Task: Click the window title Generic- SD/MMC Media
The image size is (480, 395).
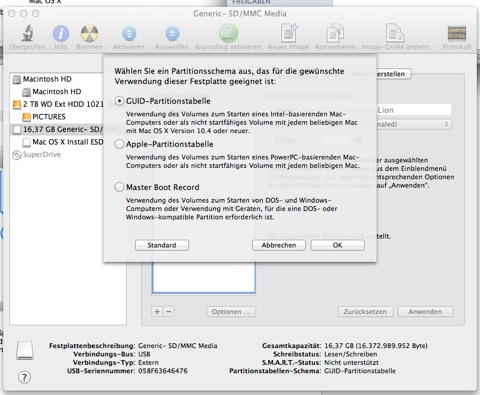Action: pyautogui.click(x=240, y=14)
